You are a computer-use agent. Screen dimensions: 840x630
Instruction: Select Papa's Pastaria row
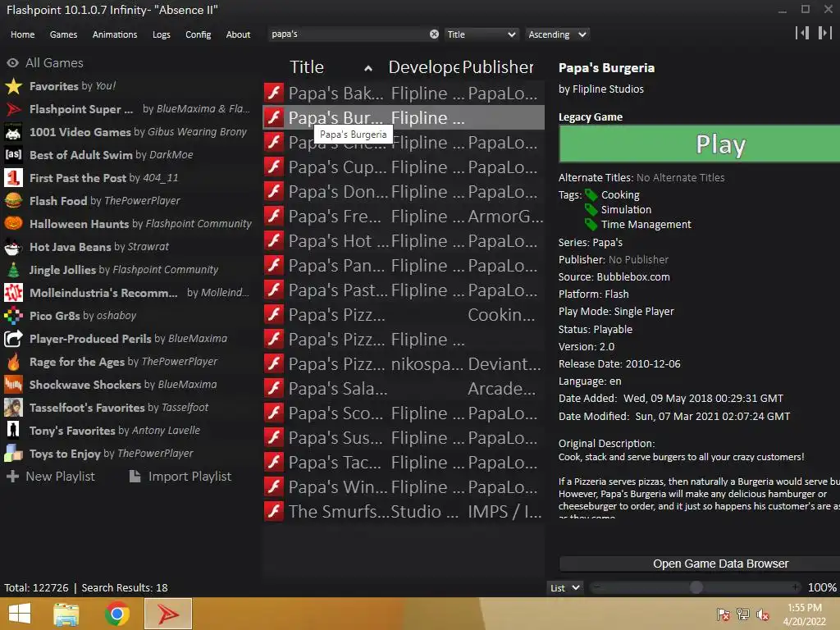click(x=404, y=290)
